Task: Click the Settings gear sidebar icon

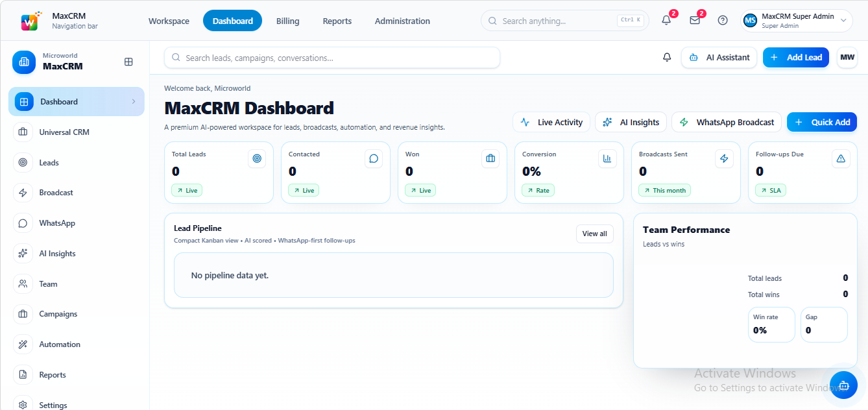Action: point(23,404)
